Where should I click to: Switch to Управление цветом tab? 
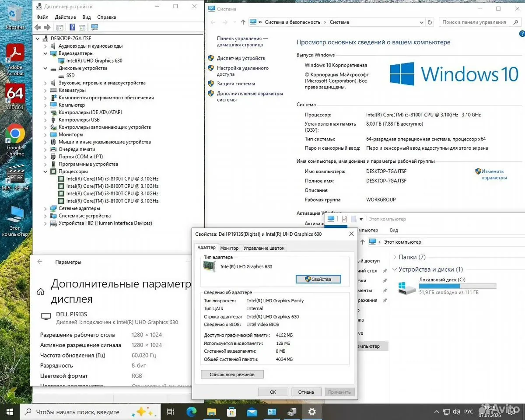264,248
